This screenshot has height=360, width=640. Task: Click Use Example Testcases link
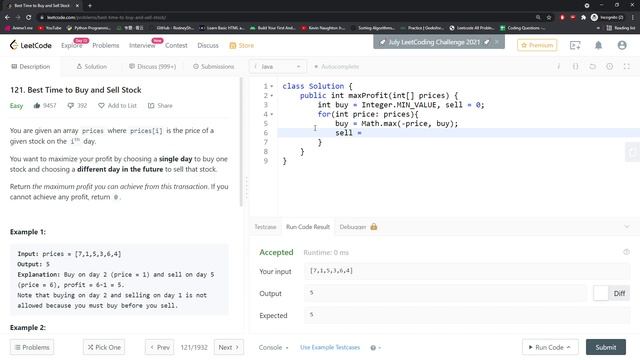(330, 347)
